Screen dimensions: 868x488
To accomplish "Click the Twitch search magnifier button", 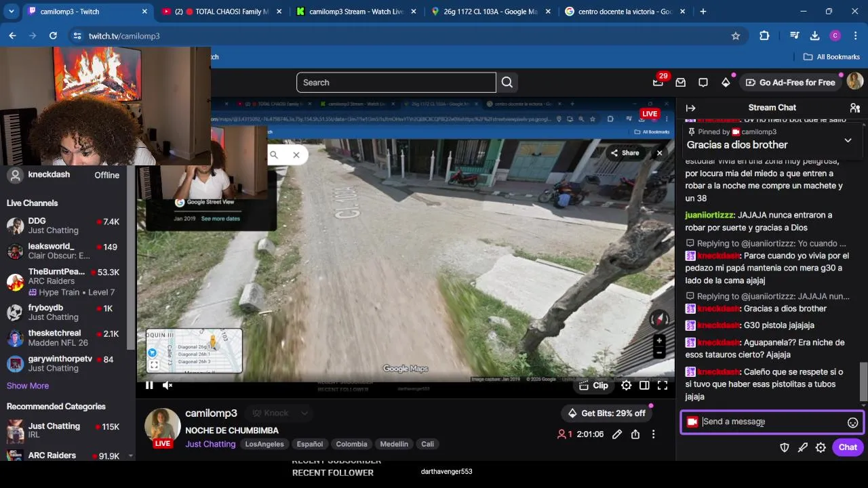I will [507, 82].
